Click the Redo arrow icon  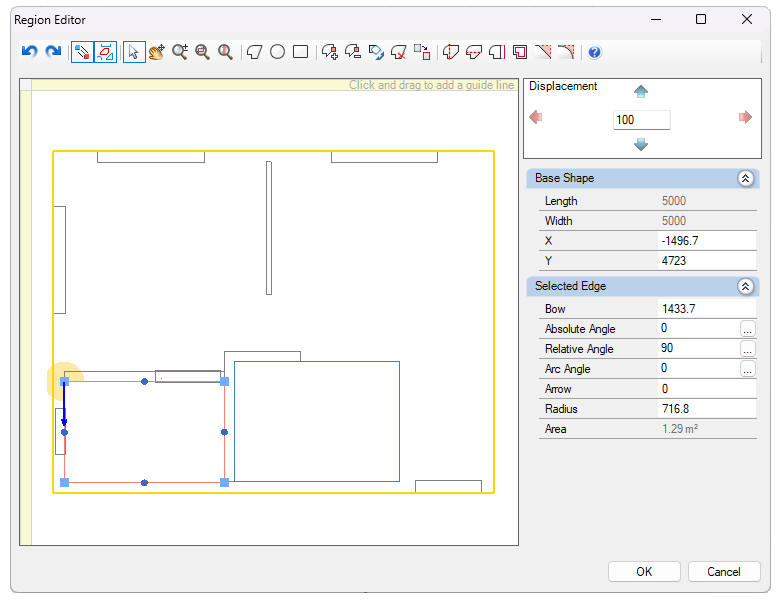pos(53,52)
